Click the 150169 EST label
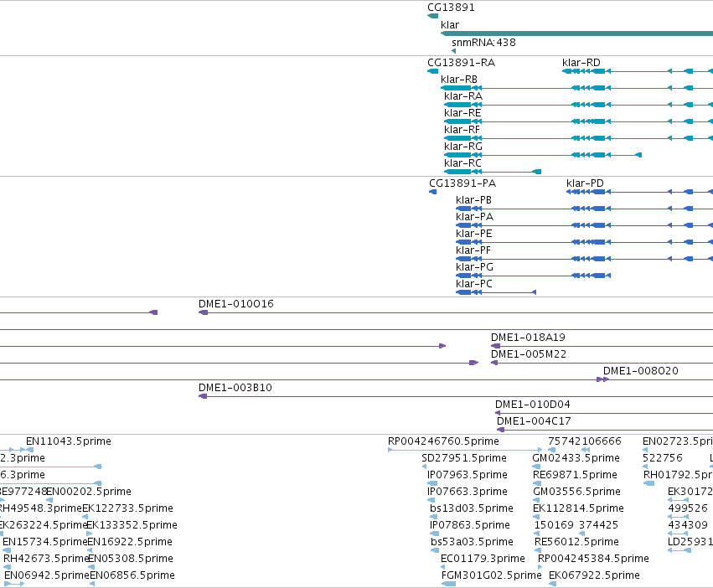This screenshot has height=588, width=713. (x=554, y=526)
